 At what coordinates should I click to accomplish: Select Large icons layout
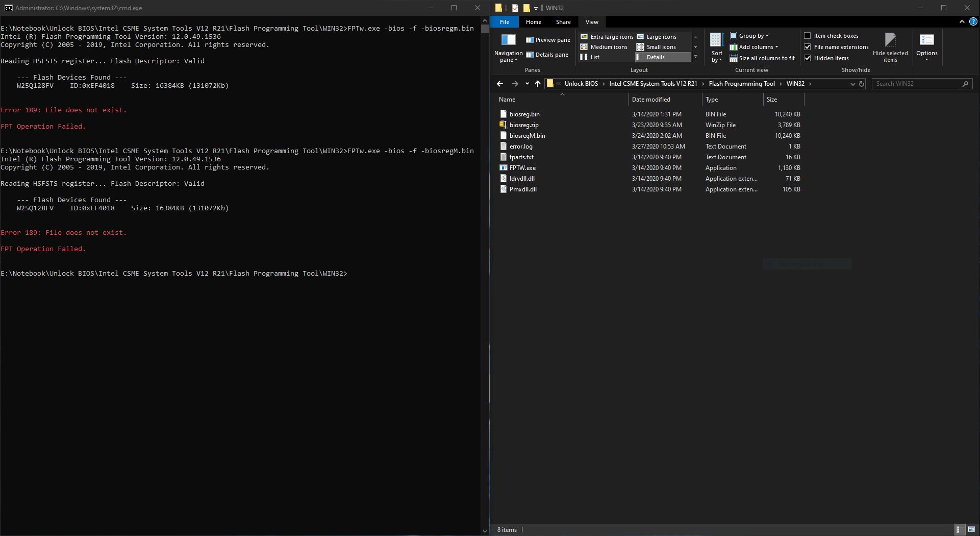(x=656, y=37)
